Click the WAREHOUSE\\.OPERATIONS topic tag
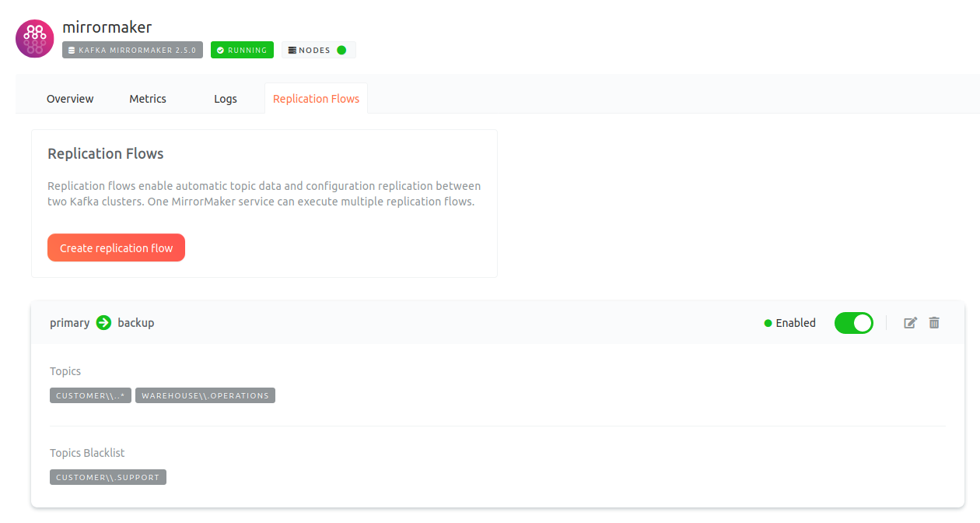The height and width of the screenshot is (523, 980). (x=205, y=395)
